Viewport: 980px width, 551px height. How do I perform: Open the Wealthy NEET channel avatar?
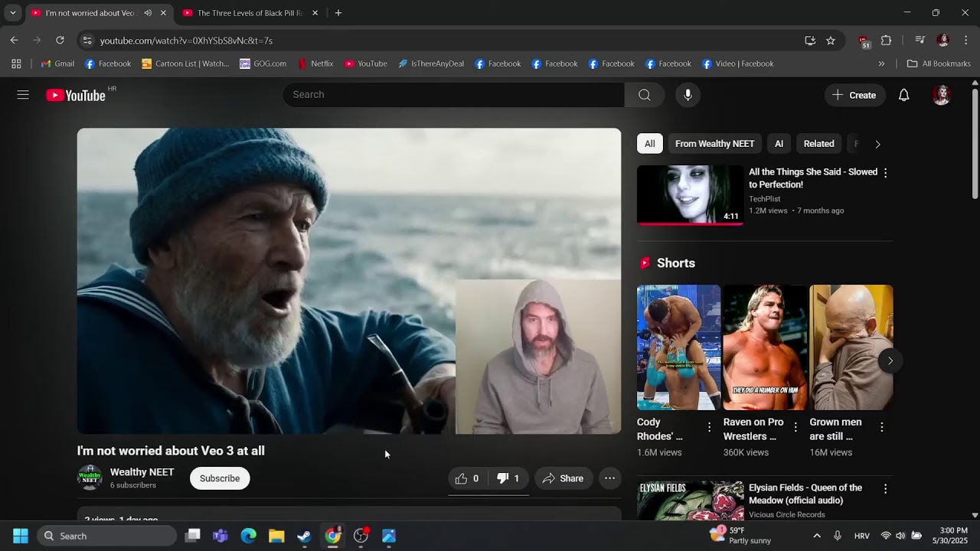tap(90, 478)
